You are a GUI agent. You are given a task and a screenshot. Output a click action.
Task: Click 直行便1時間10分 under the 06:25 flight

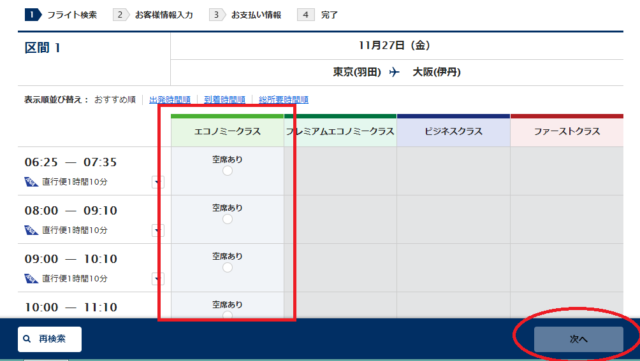[x=75, y=182]
